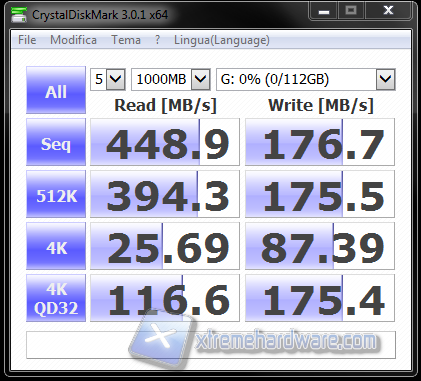
Task: Open the test count dropdown showing 5
Action: [108, 79]
